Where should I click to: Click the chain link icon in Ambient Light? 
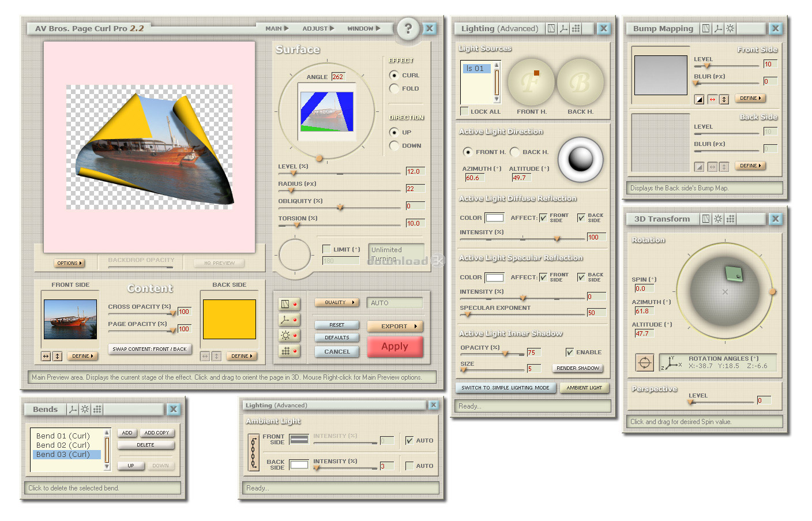(253, 452)
